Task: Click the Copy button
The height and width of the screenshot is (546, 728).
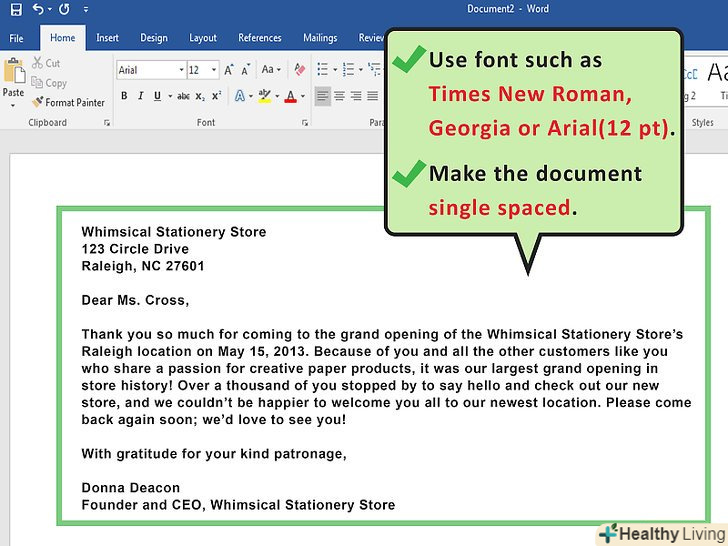Action: [49, 83]
